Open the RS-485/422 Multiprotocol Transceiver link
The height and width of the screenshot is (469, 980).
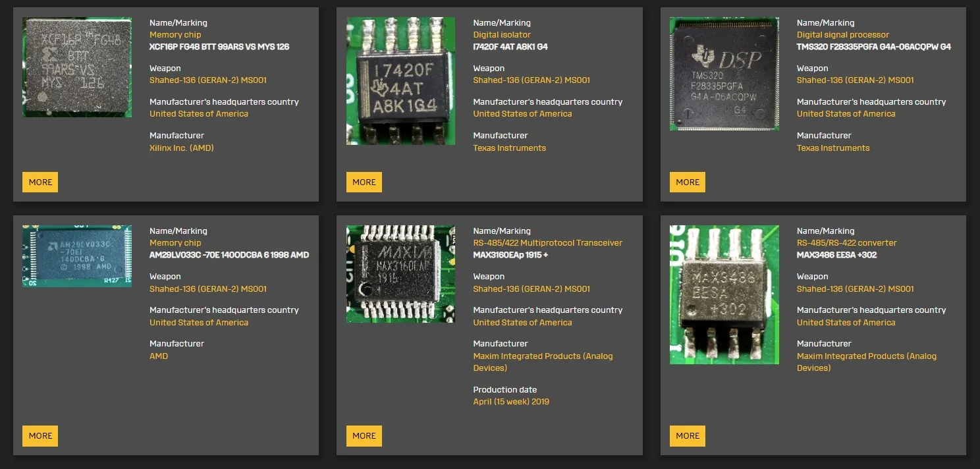tap(547, 243)
